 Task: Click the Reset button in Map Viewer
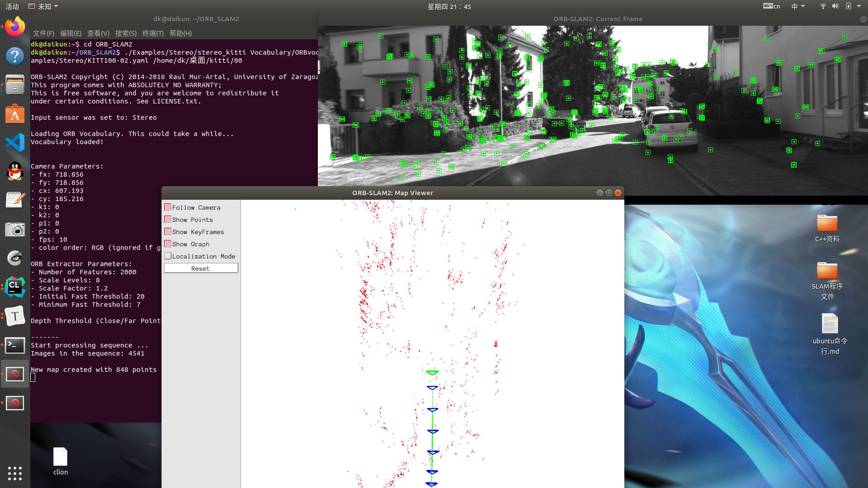click(x=200, y=268)
